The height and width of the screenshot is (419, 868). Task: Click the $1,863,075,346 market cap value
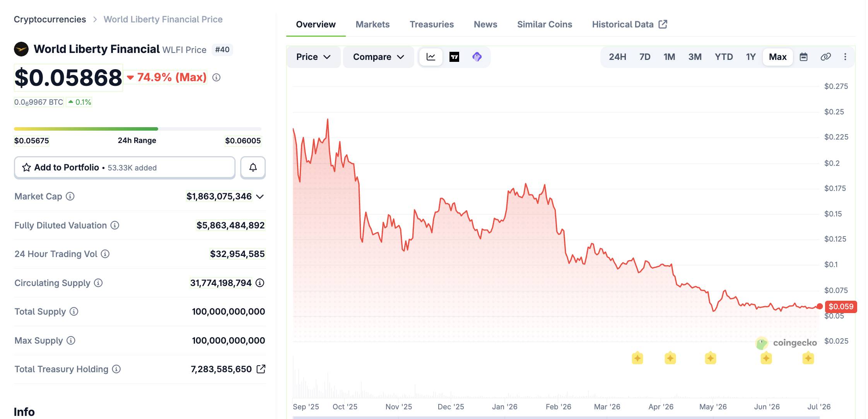click(x=219, y=196)
